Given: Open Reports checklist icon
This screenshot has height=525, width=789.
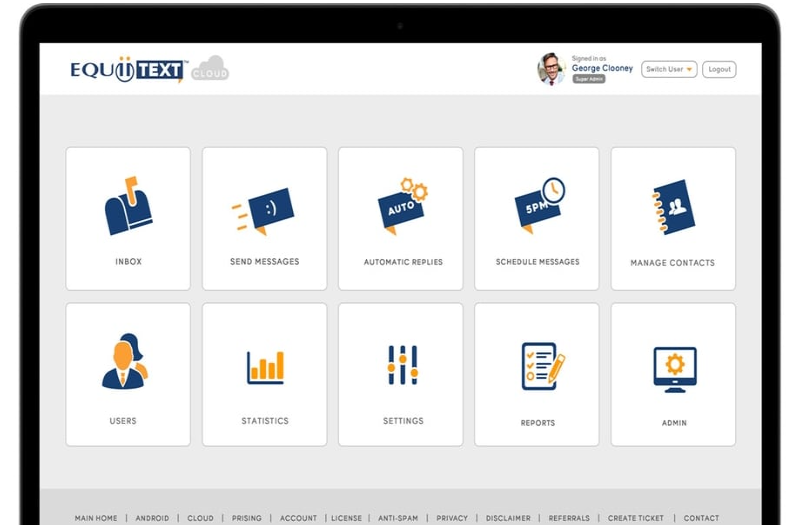Looking at the screenshot, I should click(x=543, y=366).
